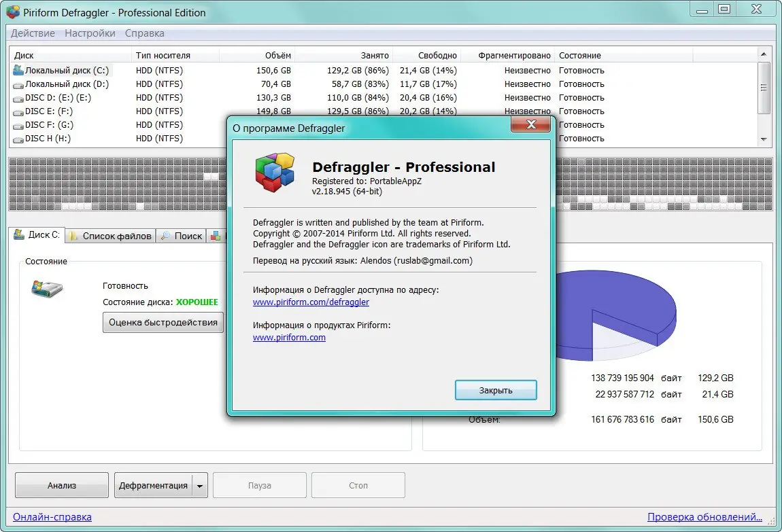Click the 161 676 783 616 bytes value
This screenshot has height=532, width=782.
tap(622, 419)
